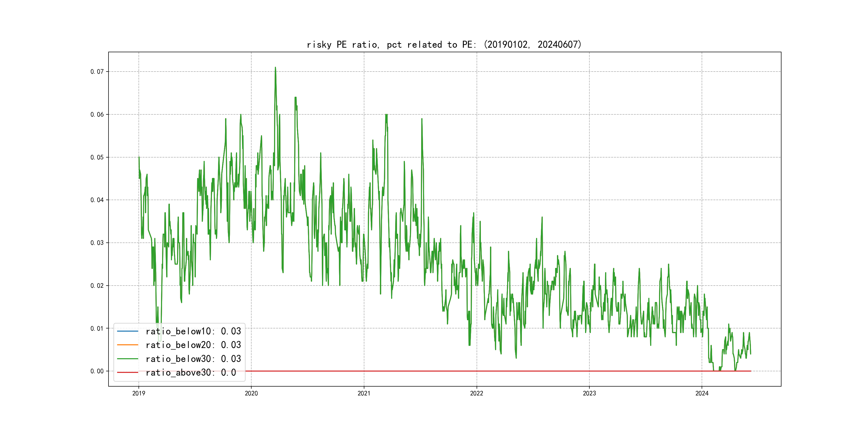This screenshot has width=868, height=434.
Task: Click the 2021 x-axis tick label
Action: point(364,393)
